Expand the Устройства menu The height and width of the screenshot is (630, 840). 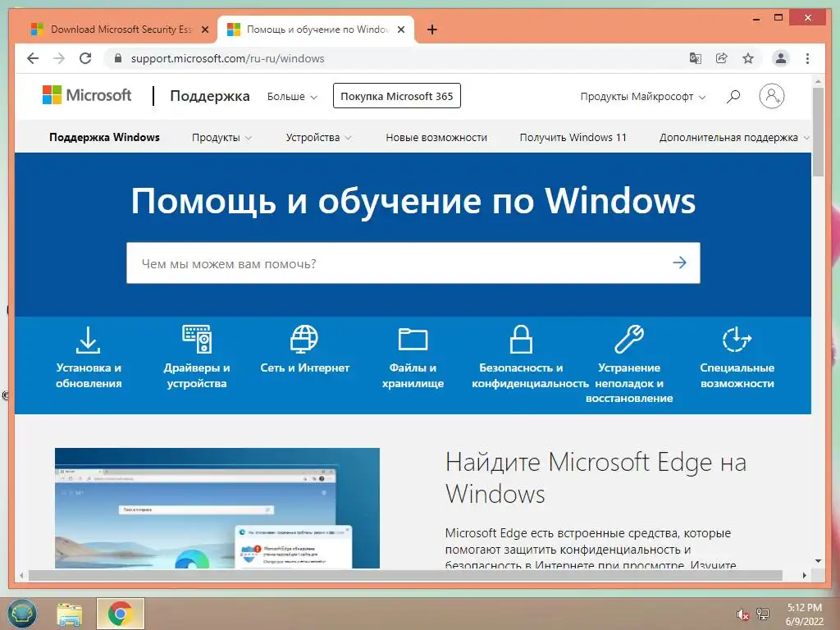point(319,138)
